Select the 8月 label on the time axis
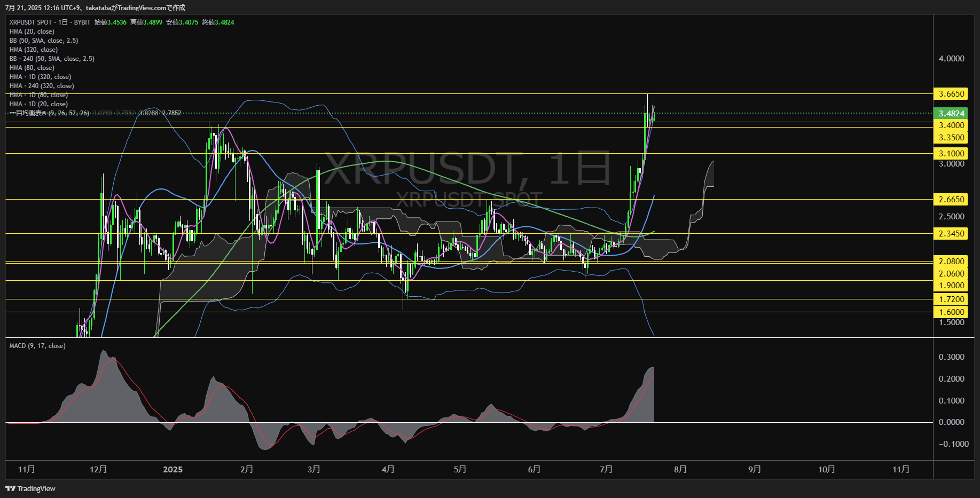Image resolution: width=980 pixels, height=498 pixels. pos(680,470)
